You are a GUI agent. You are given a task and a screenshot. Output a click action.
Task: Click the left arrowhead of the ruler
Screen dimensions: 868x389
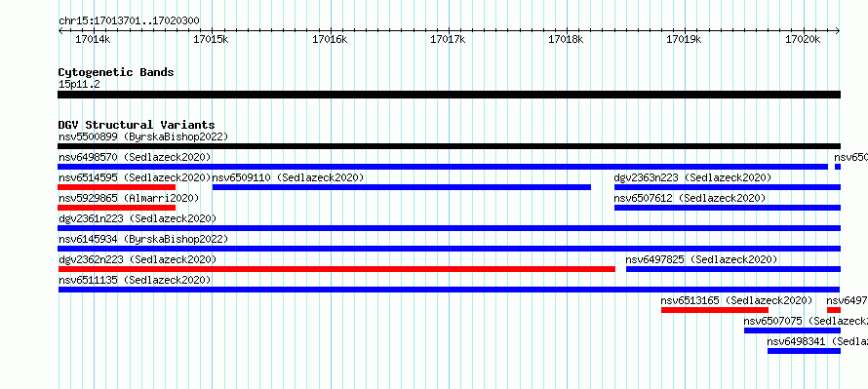pyautogui.click(x=60, y=31)
